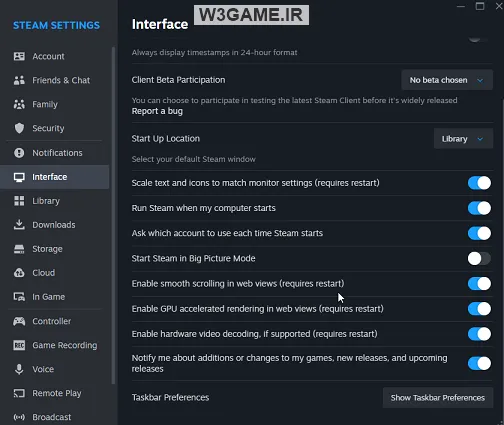Toggle hardware video decoding switch
504x425 pixels.
tap(479, 334)
